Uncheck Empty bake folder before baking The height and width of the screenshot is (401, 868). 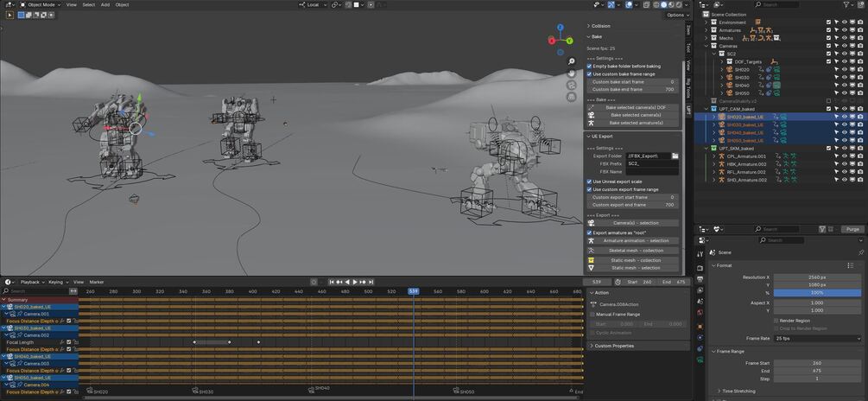click(589, 66)
